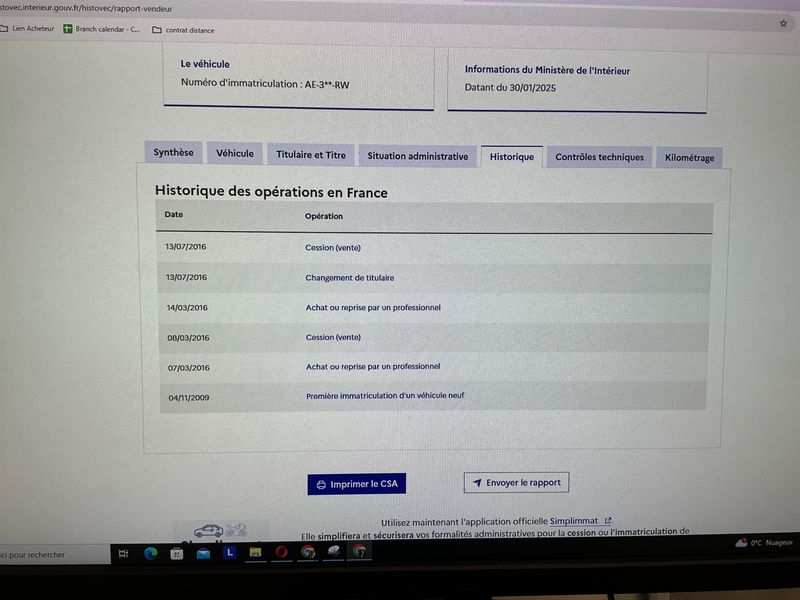Image resolution: width=800 pixels, height=600 pixels.
Task: Open Microsoft Store from the taskbar
Action: [177, 553]
